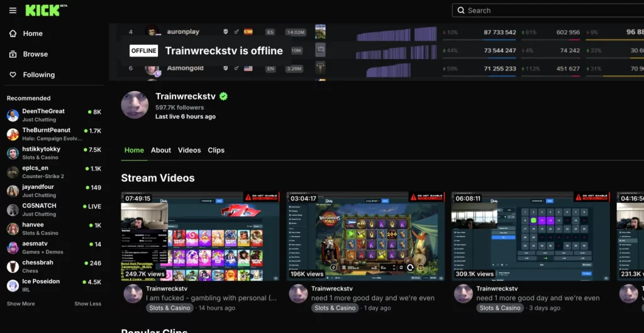Screen dimensions: 644x333
Task: Open DeenTheGreat channel name
Action: (43, 111)
